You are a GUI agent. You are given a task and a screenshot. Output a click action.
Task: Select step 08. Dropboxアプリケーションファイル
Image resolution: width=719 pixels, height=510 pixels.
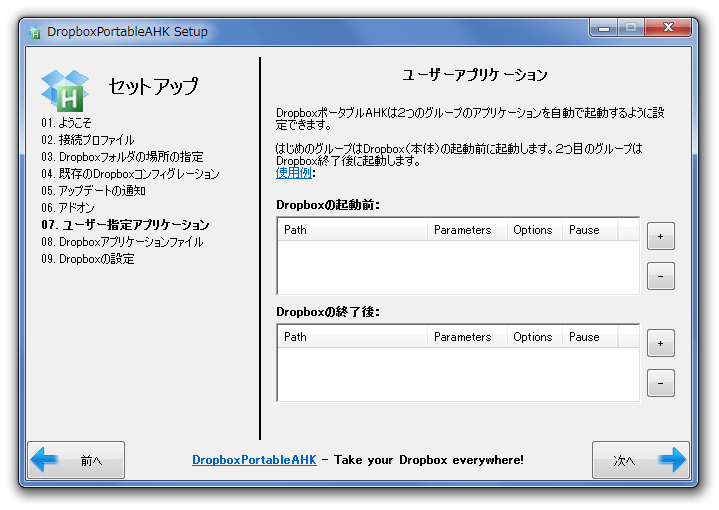122,241
